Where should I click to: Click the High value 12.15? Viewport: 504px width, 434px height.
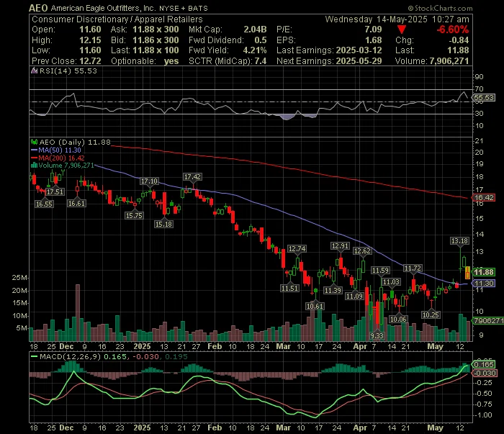coord(90,40)
